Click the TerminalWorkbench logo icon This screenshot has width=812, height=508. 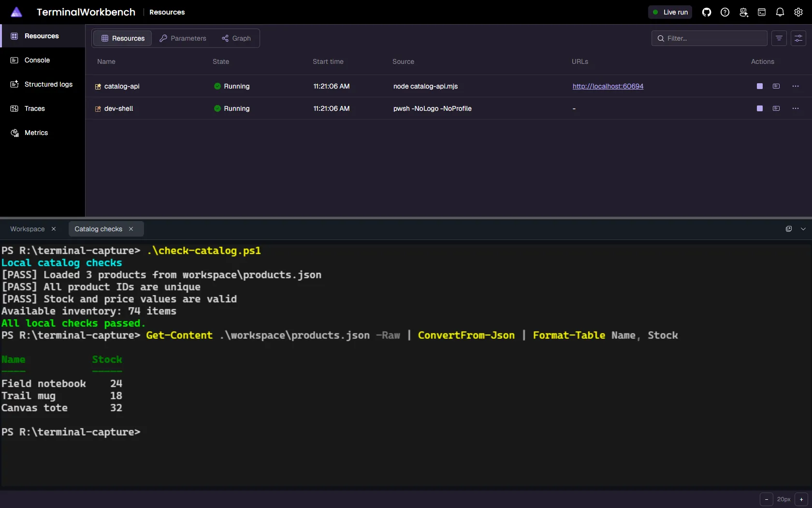tap(16, 12)
